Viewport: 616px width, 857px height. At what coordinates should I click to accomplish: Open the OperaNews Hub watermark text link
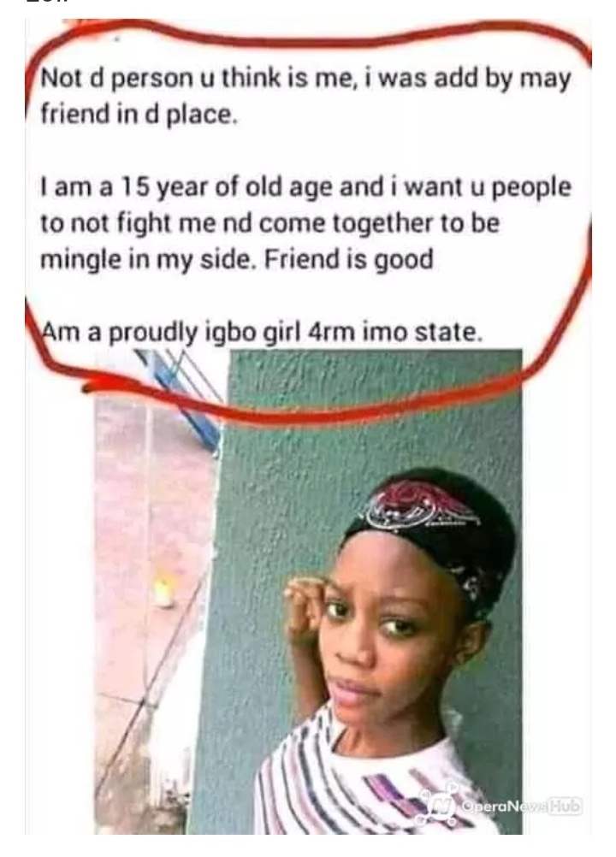pos(521,807)
